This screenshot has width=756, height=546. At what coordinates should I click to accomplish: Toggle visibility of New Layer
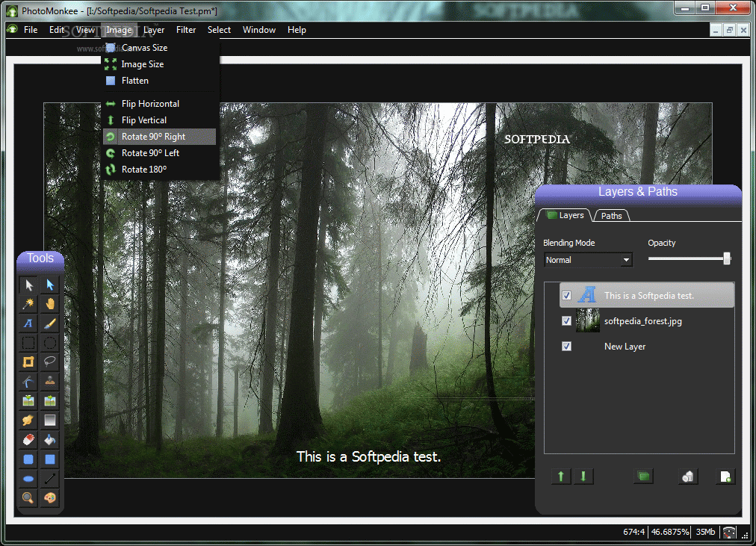coord(566,346)
